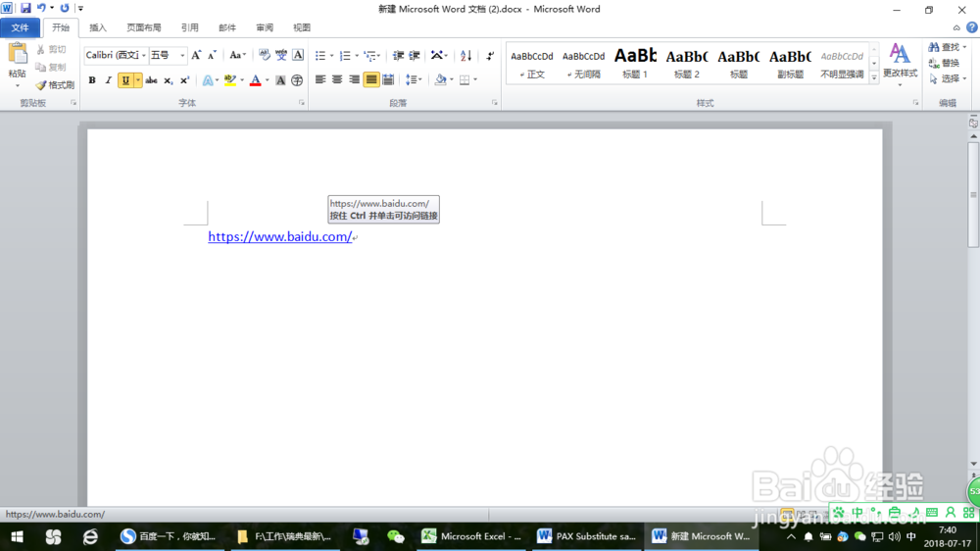Click the Redo icon in title bar
Viewport: 980px width, 551px height.
65,8
